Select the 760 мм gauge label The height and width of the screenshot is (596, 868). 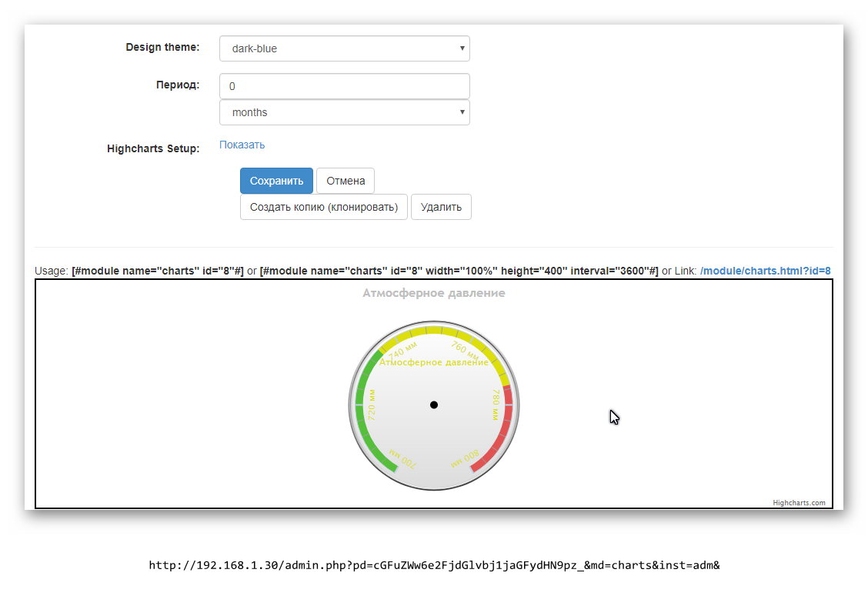(465, 351)
